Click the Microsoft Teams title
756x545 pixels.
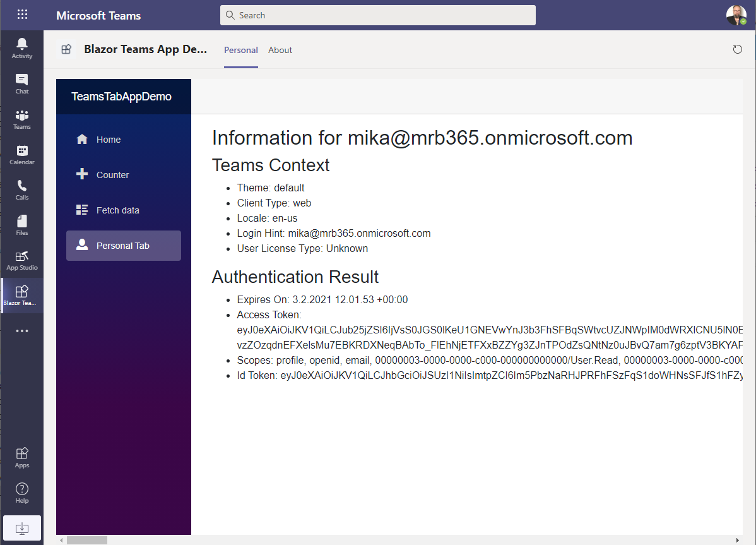tap(98, 15)
